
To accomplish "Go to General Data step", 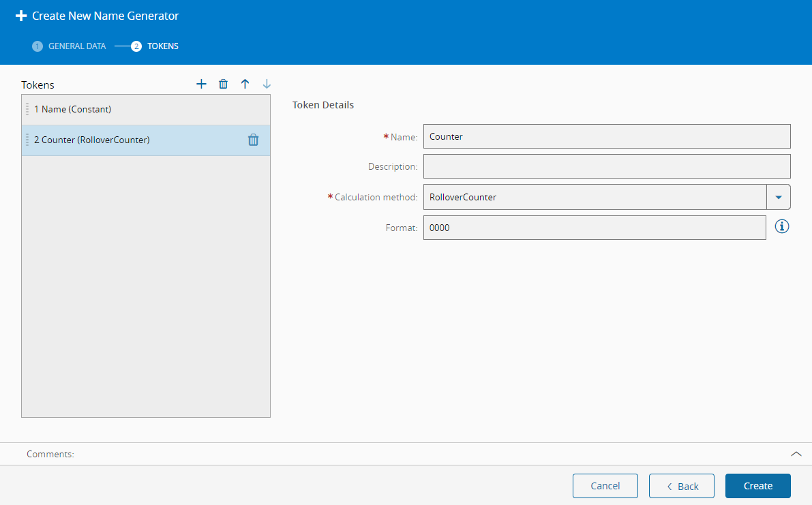I will pyautogui.click(x=69, y=46).
